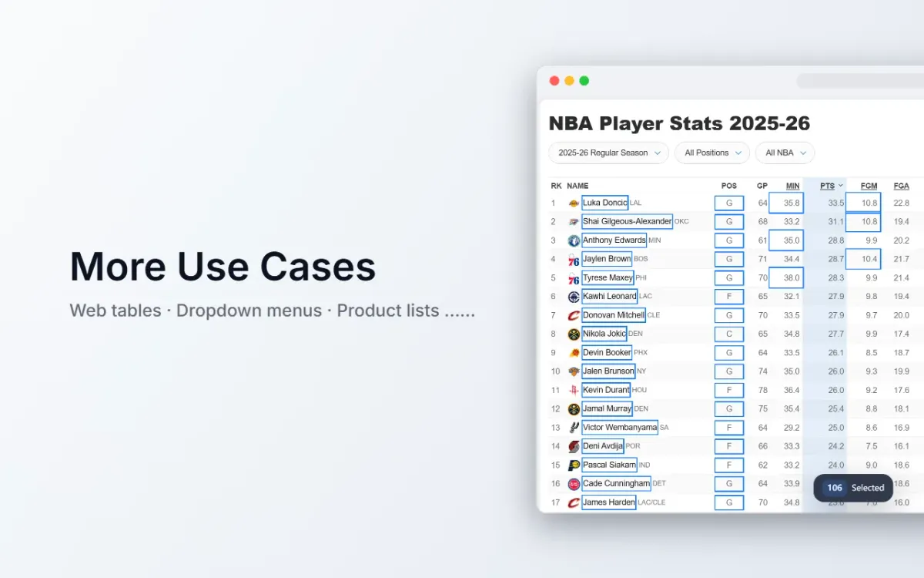Open the James Harden player link

[x=609, y=502]
